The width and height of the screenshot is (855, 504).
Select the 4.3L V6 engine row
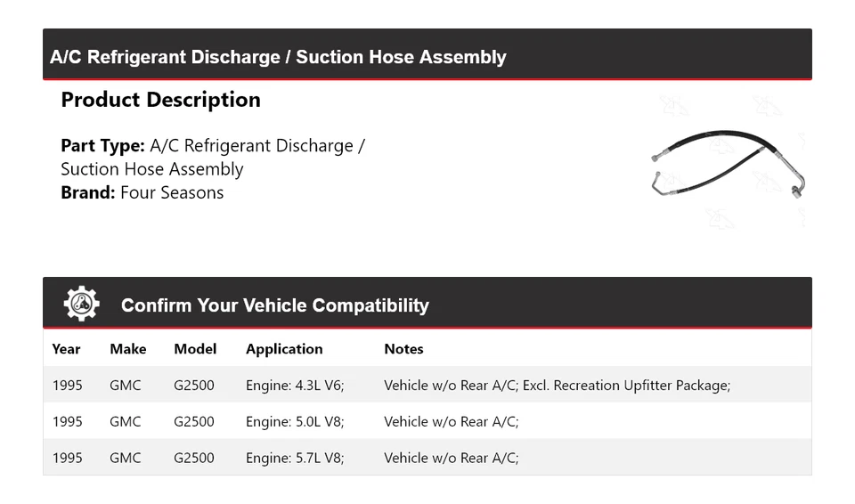tap(295, 386)
